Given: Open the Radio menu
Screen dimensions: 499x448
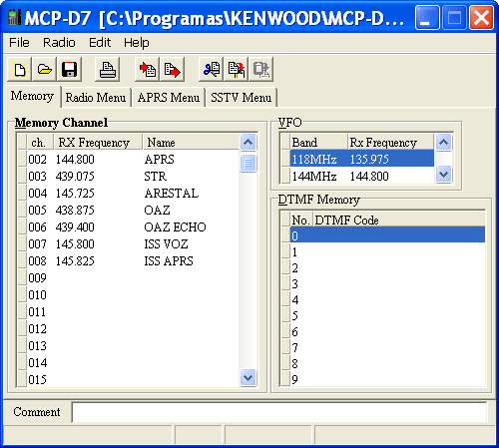Looking at the screenshot, I should [59, 43].
